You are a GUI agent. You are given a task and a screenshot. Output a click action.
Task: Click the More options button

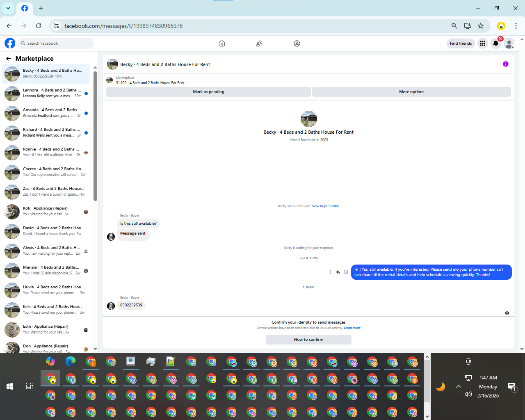coord(411,92)
